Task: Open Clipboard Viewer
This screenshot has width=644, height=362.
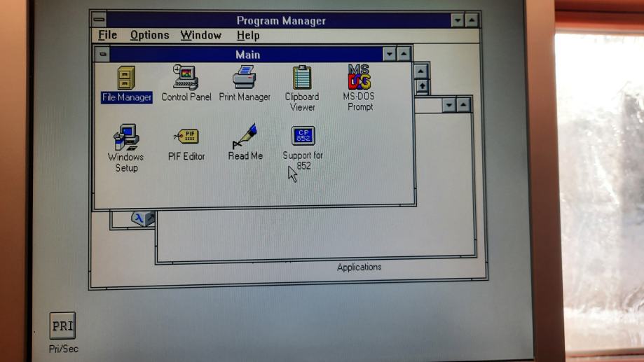Action: pyautogui.click(x=302, y=78)
